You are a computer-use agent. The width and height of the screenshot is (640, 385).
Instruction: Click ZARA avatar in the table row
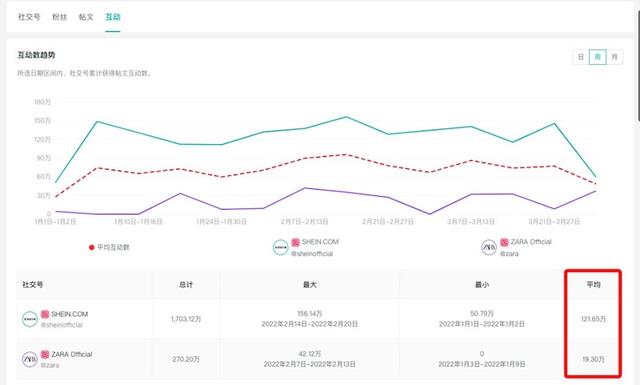click(x=30, y=359)
